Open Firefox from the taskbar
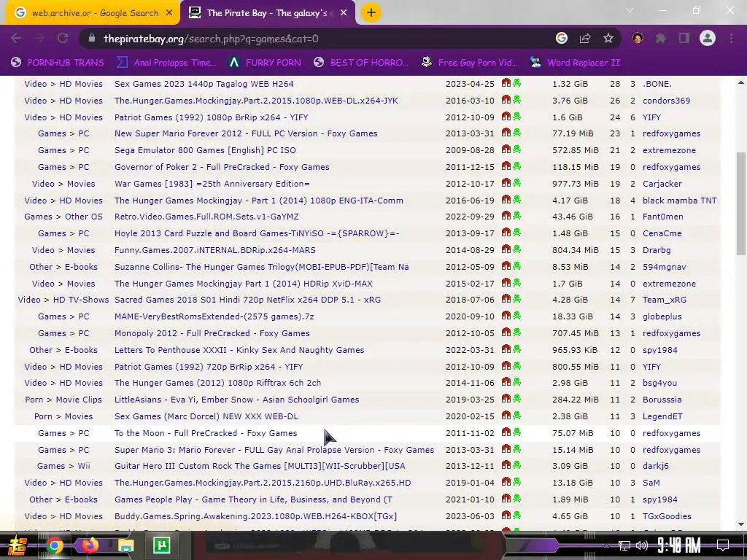The height and width of the screenshot is (560, 747). 90,545
